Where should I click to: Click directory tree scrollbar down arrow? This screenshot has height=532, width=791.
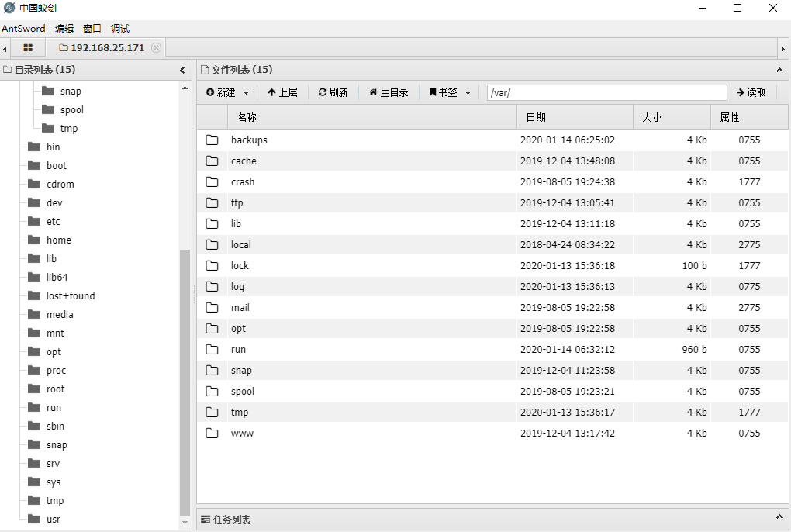tap(185, 523)
